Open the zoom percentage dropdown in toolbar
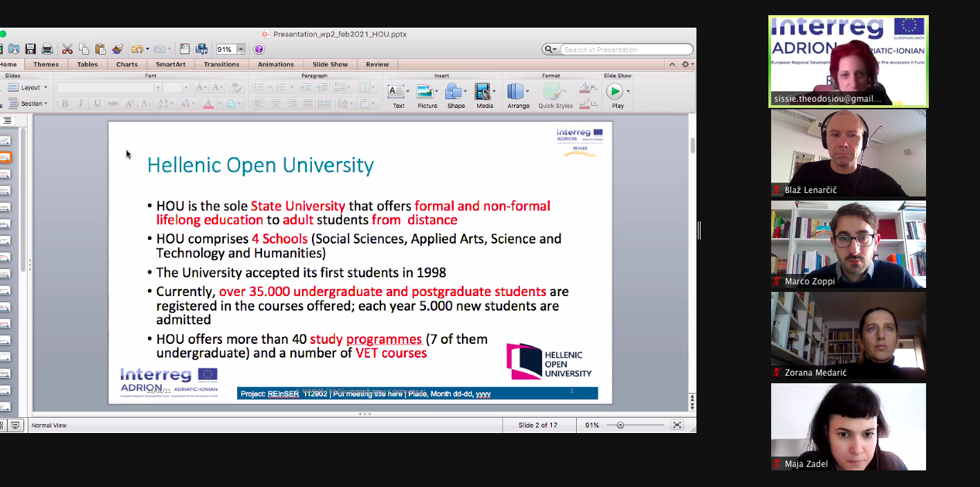The width and height of the screenshot is (980, 487). click(x=241, y=49)
